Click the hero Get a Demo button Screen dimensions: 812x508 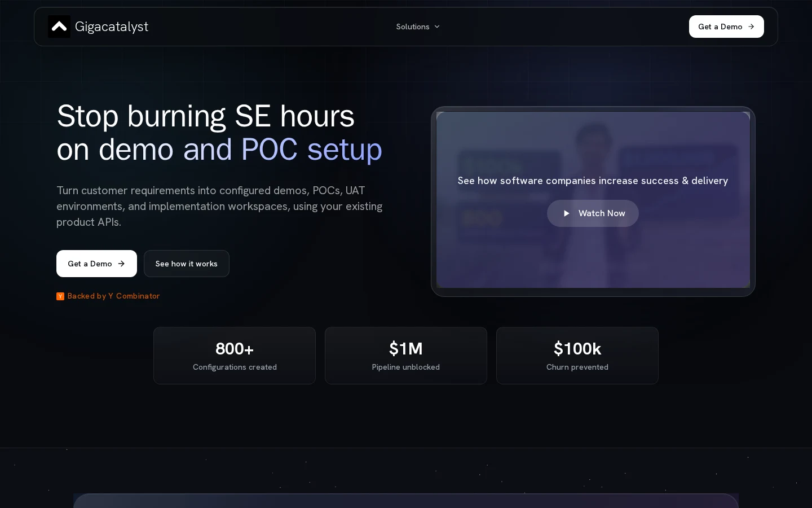(x=96, y=264)
